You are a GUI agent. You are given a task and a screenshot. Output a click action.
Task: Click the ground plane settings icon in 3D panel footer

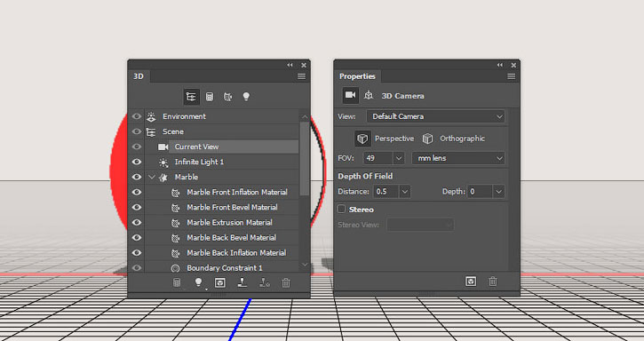tap(265, 282)
